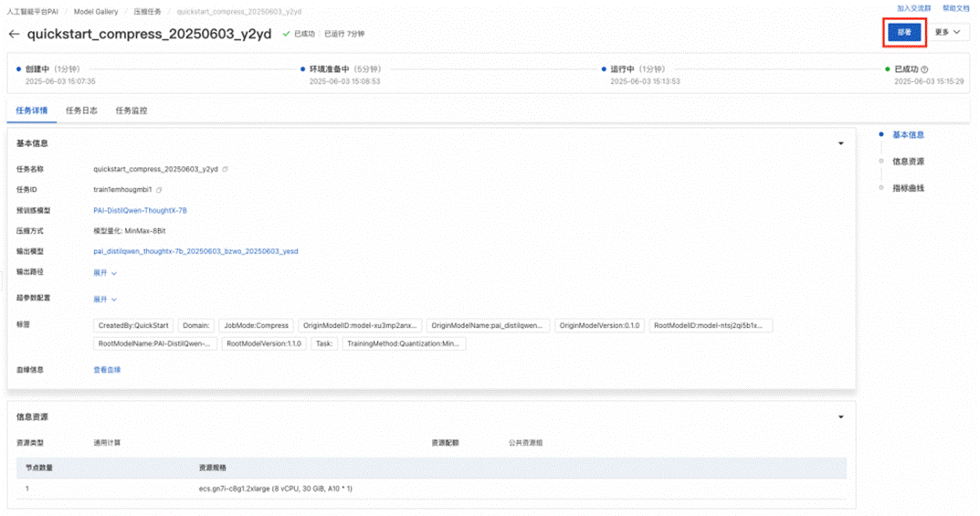Screen dimensions: 980x516
Task: Expand the 输出路径 展开 toggle
Action: (x=105, y=273)
